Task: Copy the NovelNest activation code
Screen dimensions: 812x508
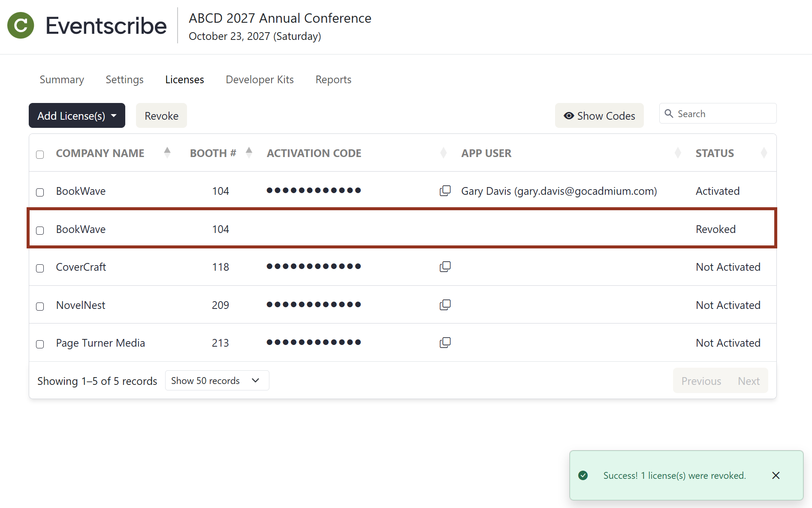Action: click(x=445, y=305)
